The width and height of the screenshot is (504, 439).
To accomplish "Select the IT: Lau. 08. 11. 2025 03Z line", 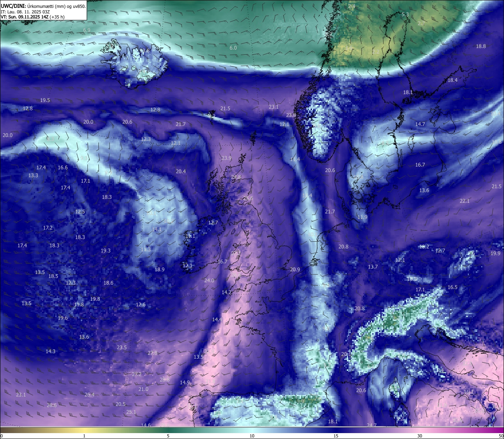I will [x=25, y=12].
